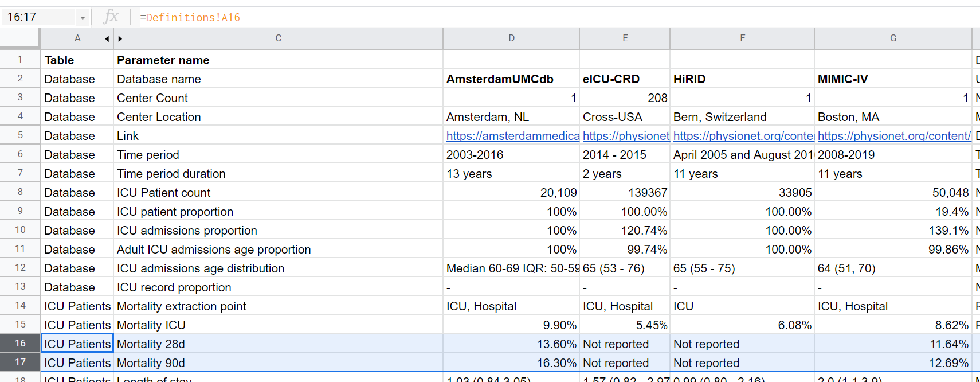980x382 pixels.
Task: Click the 'Mortality 90d' cell
Action: 278,362
